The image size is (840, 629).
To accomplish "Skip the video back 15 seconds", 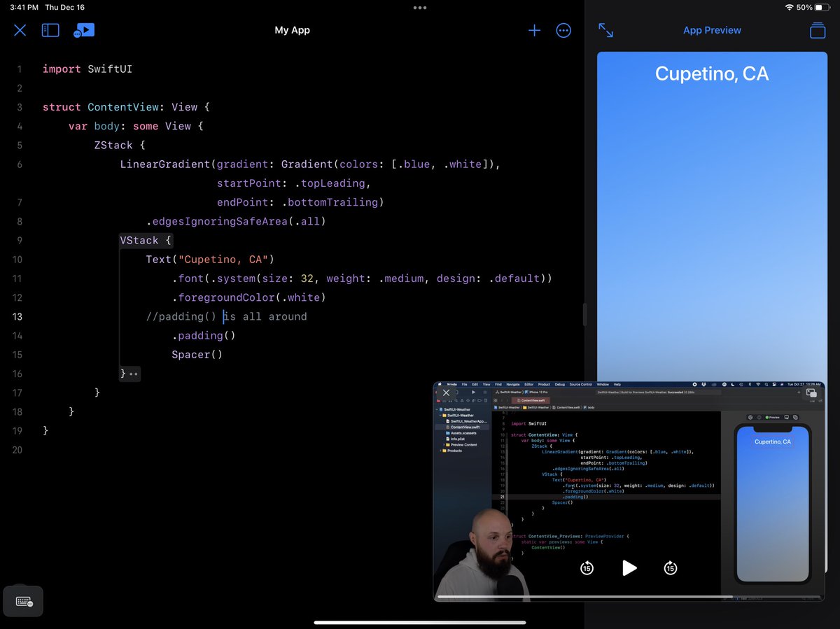I will 586,568.
